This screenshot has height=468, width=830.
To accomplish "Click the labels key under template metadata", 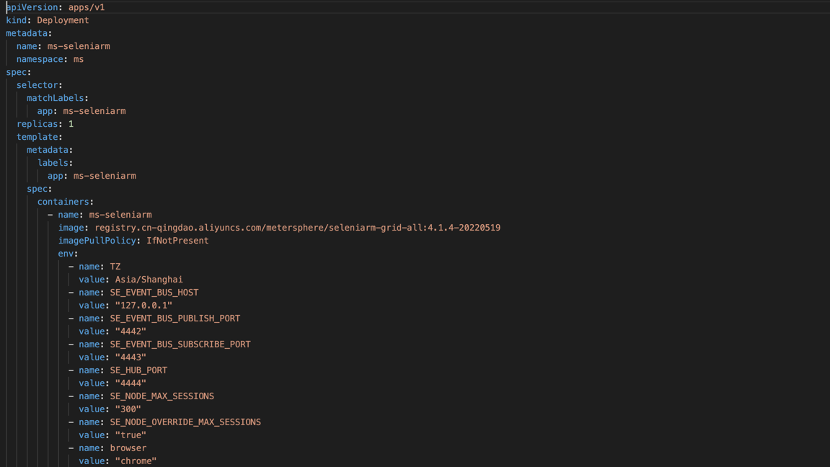I will [53, 163].
